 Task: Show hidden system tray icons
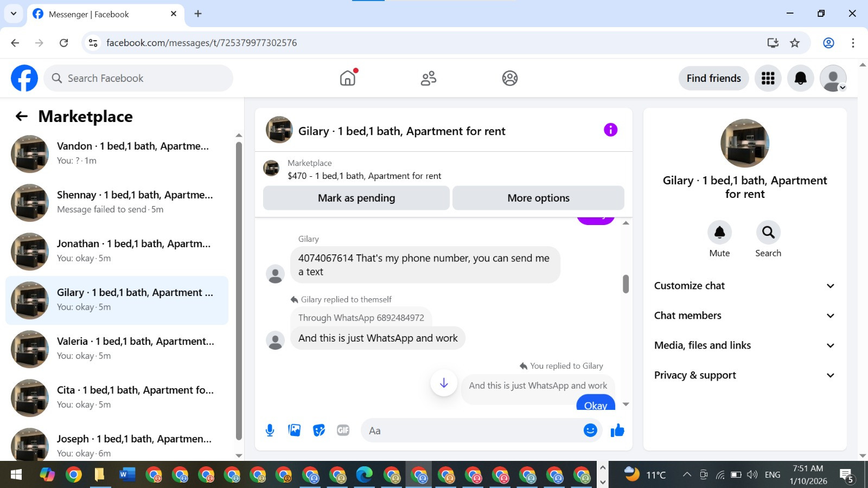coord(687,475)
